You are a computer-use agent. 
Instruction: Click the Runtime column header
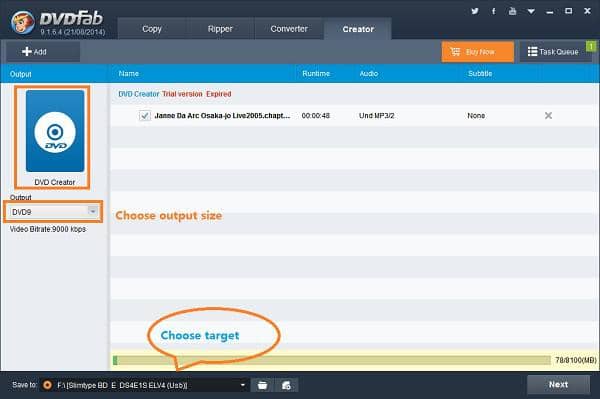[x=316, y=73]
